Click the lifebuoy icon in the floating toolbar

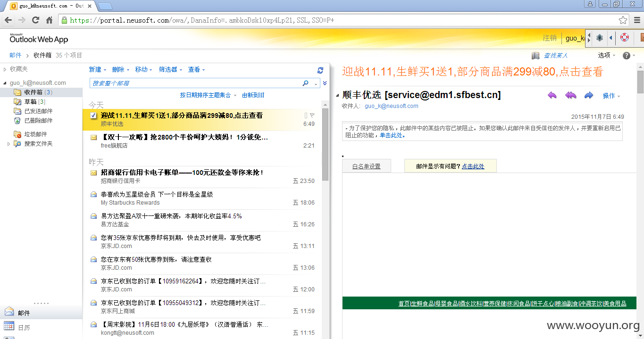click(625, 38)
